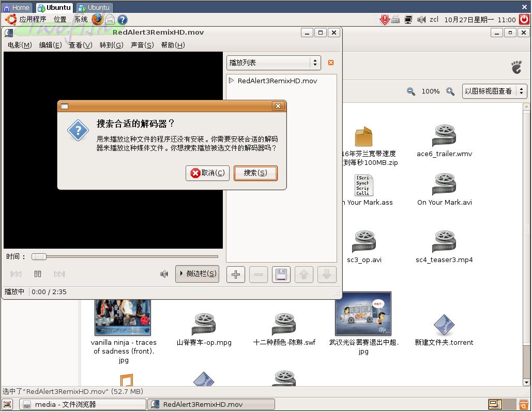
Task: Close the codec search dialog
Action: coord(278,106)
